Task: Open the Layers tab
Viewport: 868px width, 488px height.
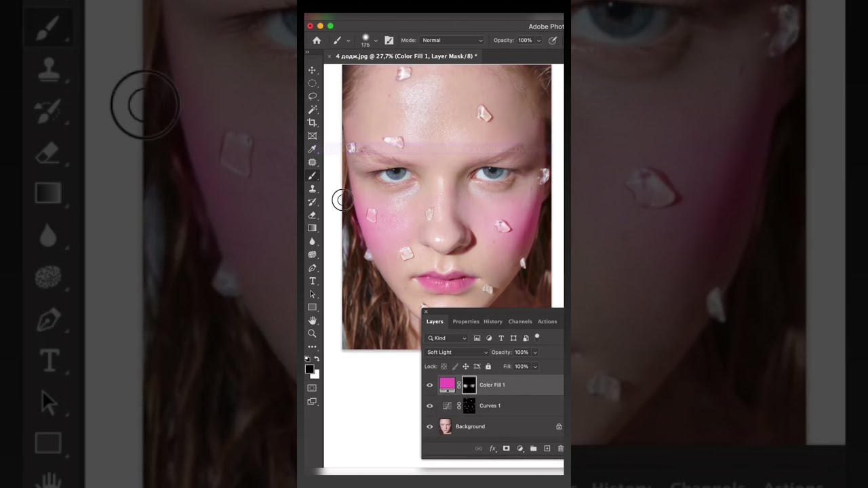Action: 435,322
